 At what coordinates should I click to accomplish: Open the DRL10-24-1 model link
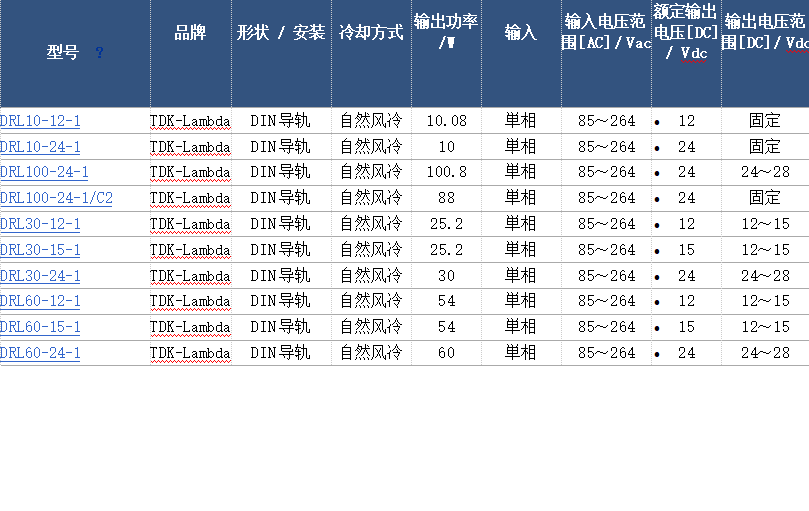(x=41, y=147)
